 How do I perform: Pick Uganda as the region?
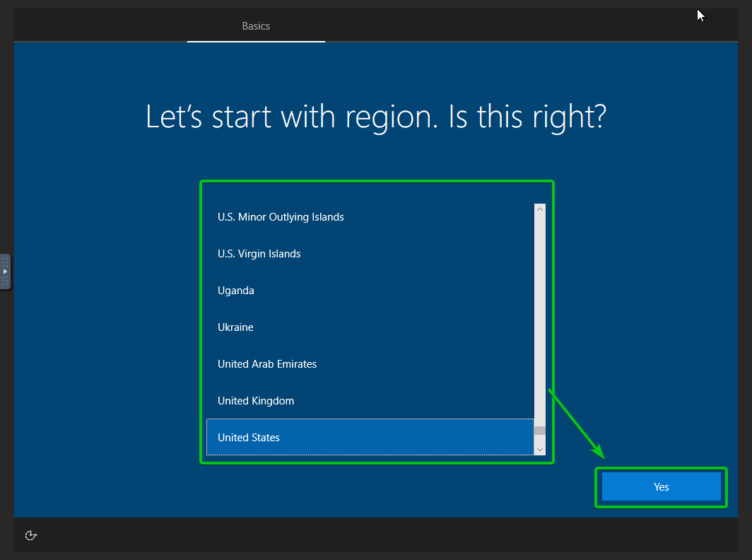(x=370, y=291)
